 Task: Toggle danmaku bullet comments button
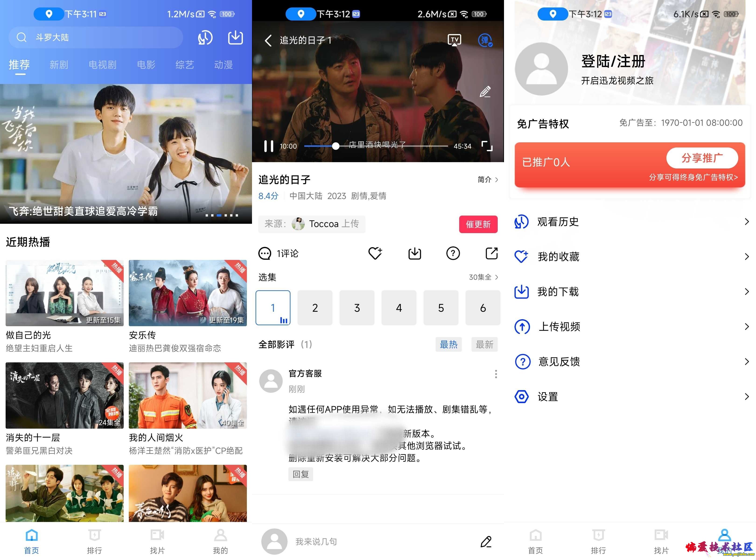(485, 40)
